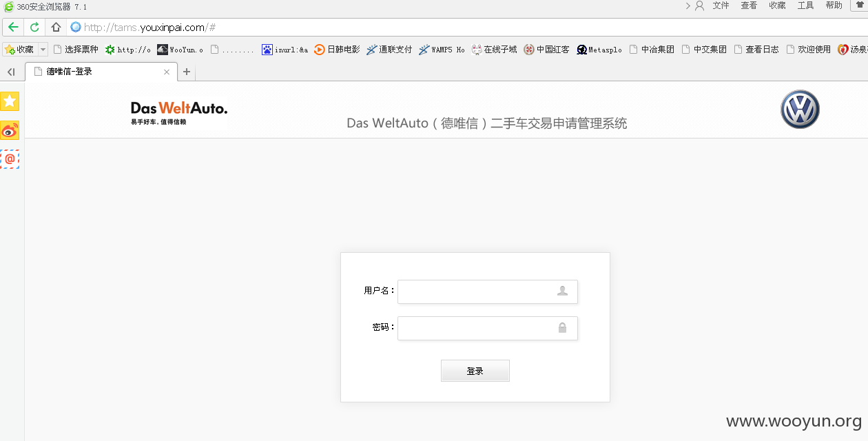The height and width of the screenshot is (441, 868).
Task: Open the 选择票种 bookmark
Action: 76,50
